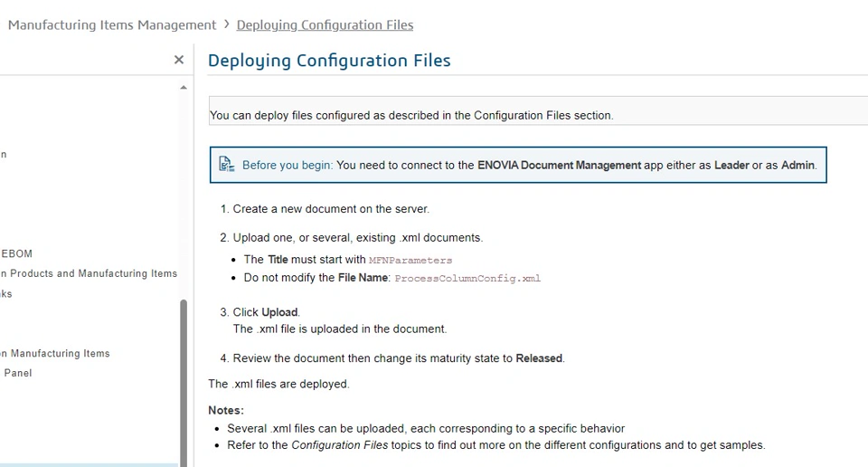Select the Manufacturing Items sidebar entry
Viewport: 868px width, 467px height.
click(x=55, y=354)
